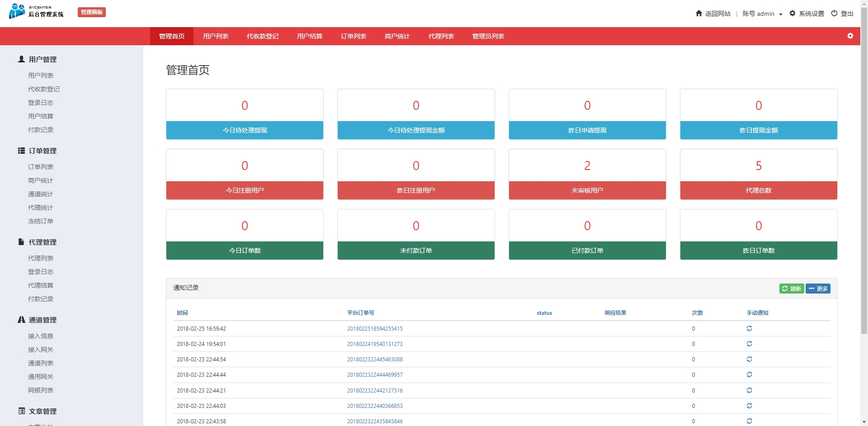
Task: Open 系统设置 system settings
Action: point(807,14)
